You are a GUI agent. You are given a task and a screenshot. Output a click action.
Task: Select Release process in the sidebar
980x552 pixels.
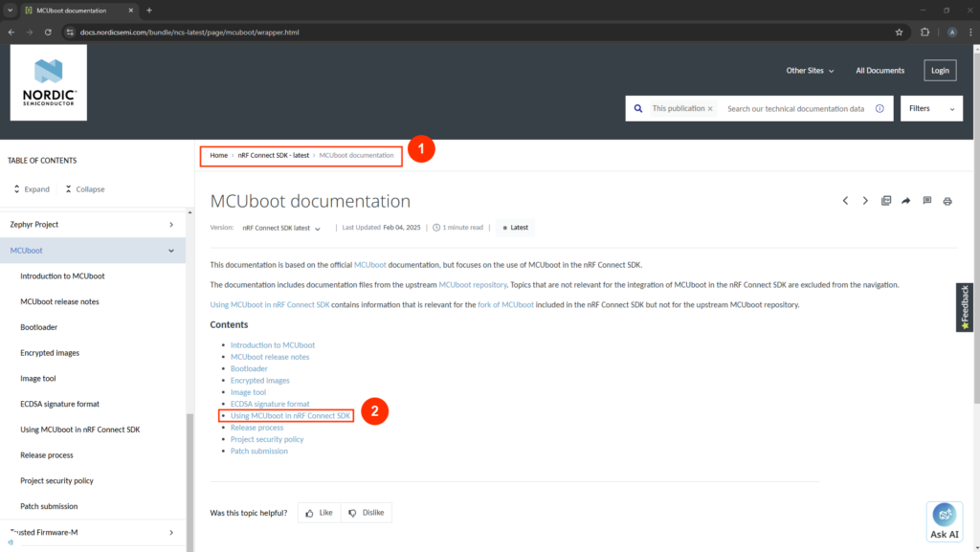(x=46, y=455)
